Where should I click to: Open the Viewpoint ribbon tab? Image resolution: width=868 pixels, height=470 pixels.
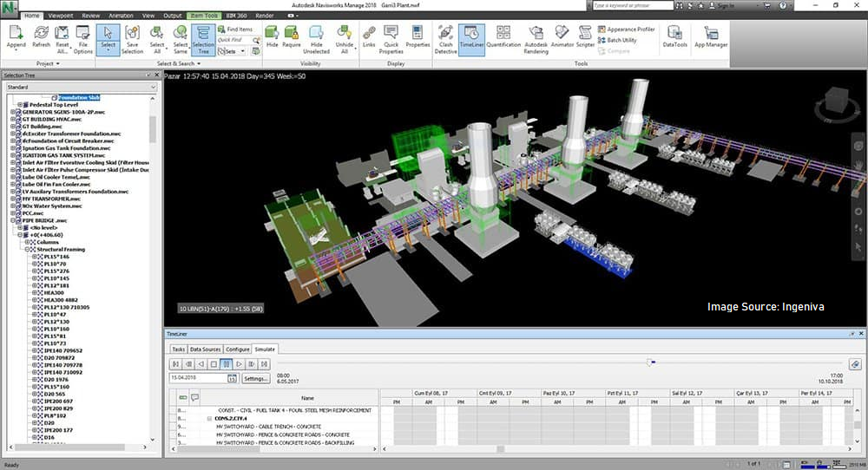(x=61, y=16)
